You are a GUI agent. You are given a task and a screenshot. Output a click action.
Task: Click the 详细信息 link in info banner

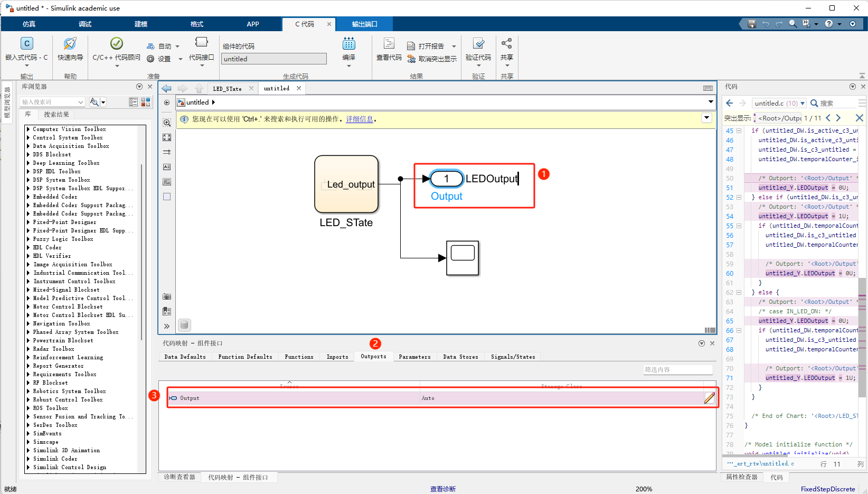(360, 119)
